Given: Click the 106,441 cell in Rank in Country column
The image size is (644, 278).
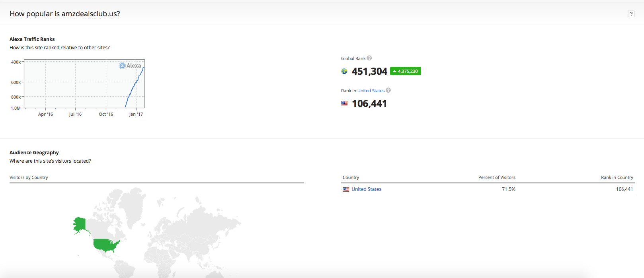Looking at the screenshot, I should coord(624,189).
